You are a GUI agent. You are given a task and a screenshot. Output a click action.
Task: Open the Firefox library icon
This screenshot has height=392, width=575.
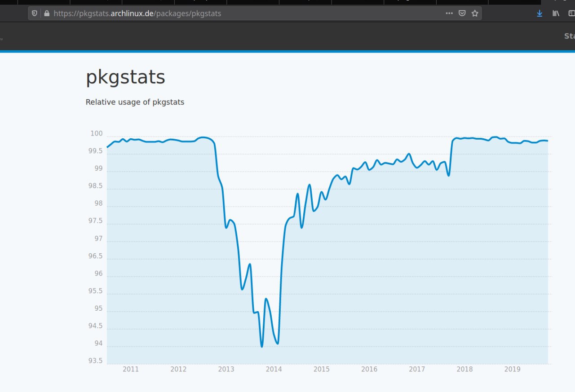556,13
